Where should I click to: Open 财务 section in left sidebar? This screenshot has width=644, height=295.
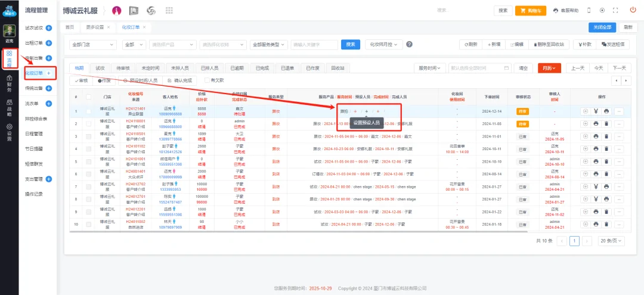(x=9, y=83)
